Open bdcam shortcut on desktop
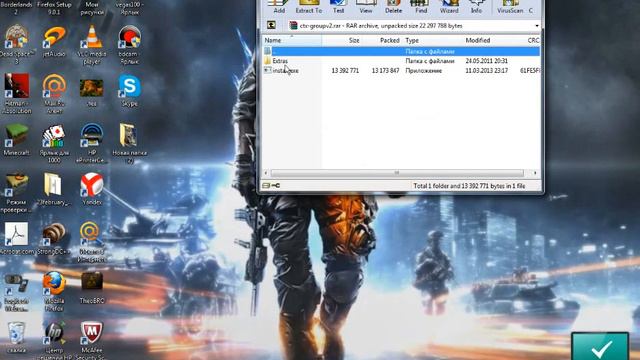The image size is (640, 360). click(x=129, y=44)
